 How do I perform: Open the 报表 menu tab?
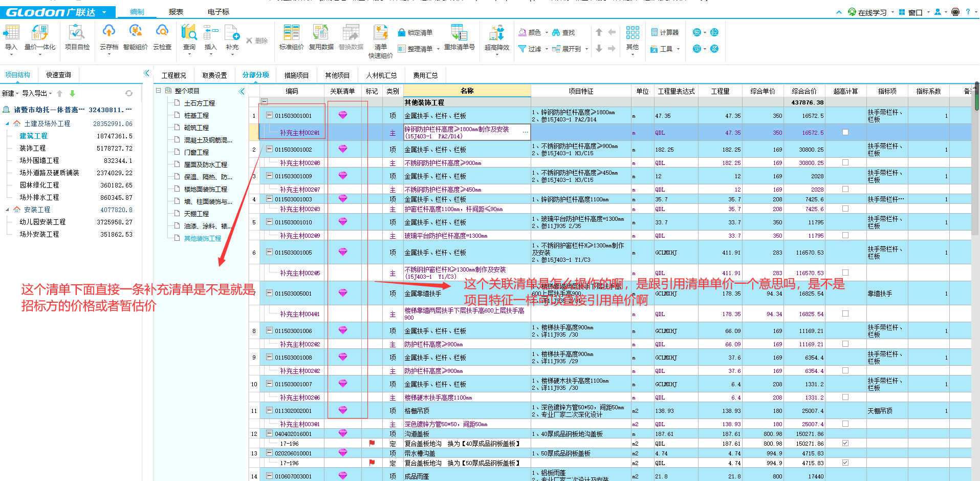tap(176, 12)
